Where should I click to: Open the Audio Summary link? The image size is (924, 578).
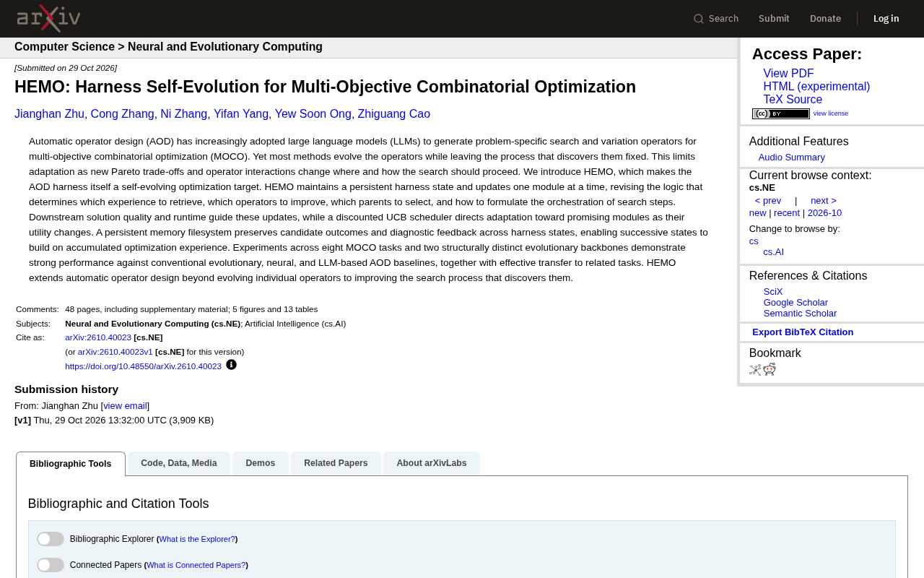pos(791,158)
